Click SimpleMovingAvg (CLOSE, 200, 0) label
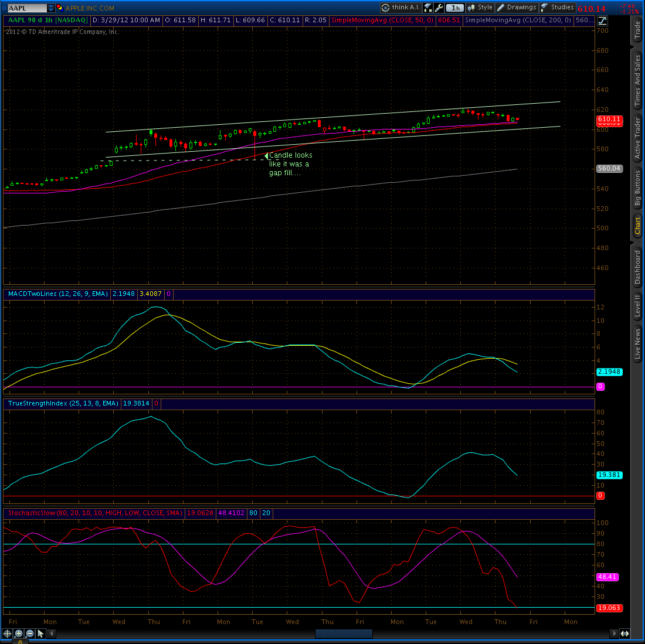The height and width of the screenshot is (644, 645). pyautogui.click(x=518, y=20)
